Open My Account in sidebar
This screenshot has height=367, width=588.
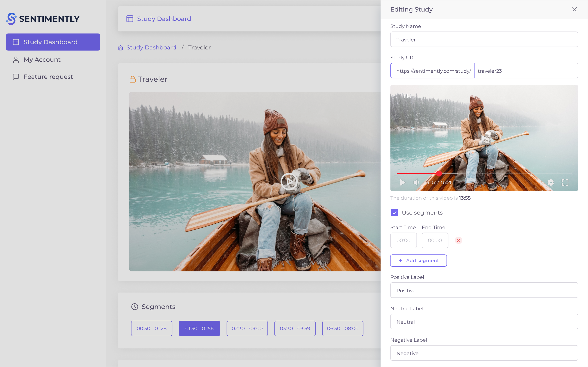42,59
